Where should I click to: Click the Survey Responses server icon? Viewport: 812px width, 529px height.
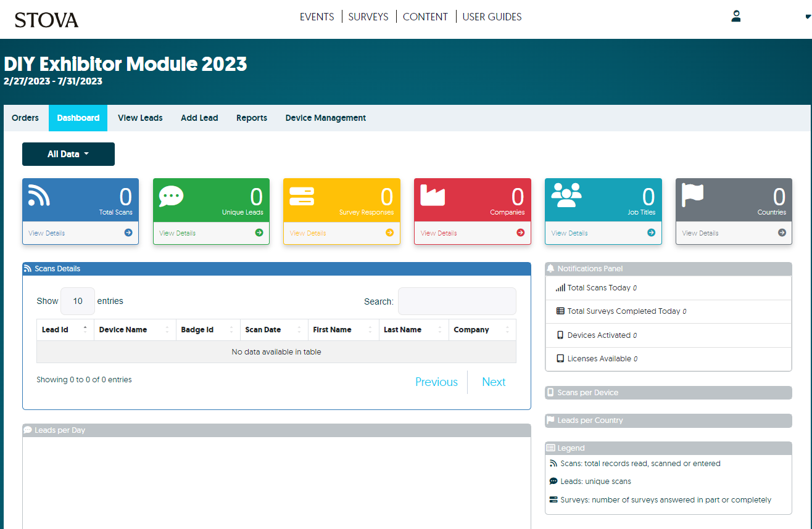[x=302, y=196]
